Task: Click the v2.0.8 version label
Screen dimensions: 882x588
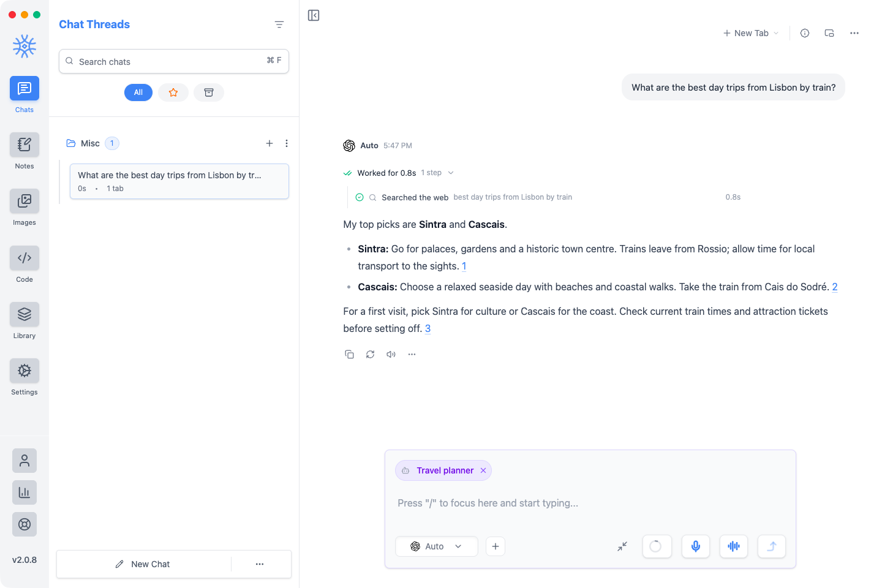Action: tap(24, 560)
